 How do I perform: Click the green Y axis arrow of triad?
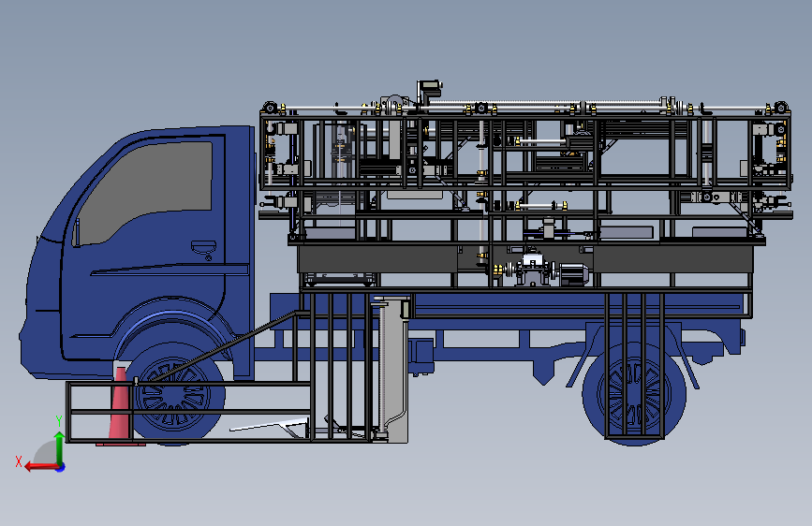click(x=59, y=447)
